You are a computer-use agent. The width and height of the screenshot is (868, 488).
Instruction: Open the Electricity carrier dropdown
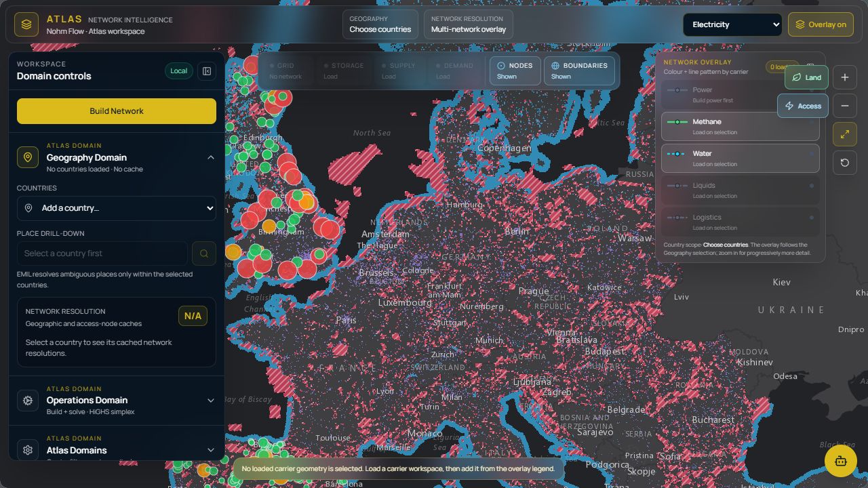[732, 24]
